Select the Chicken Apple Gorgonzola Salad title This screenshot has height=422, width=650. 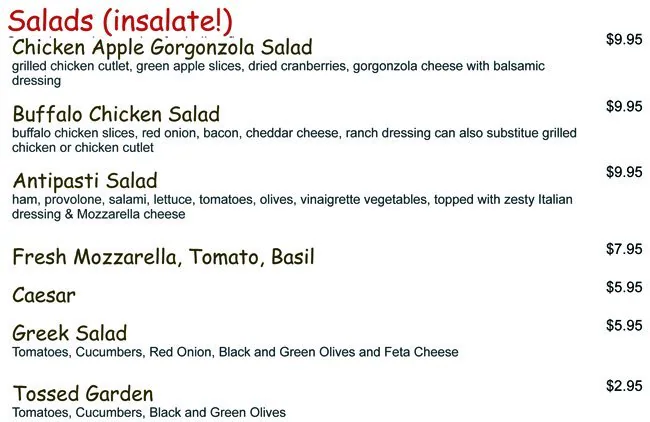pyautogui.click(x=162, y=47)
